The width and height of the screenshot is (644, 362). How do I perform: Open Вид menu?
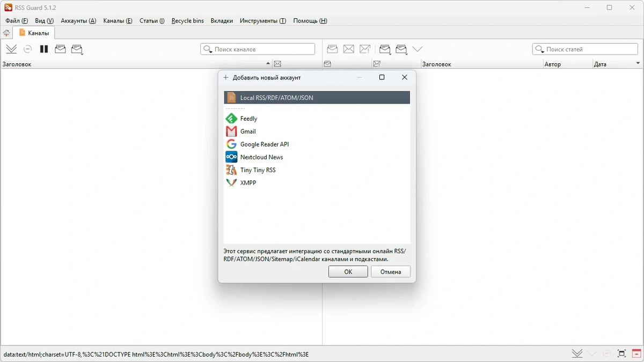tap(45, 20)
